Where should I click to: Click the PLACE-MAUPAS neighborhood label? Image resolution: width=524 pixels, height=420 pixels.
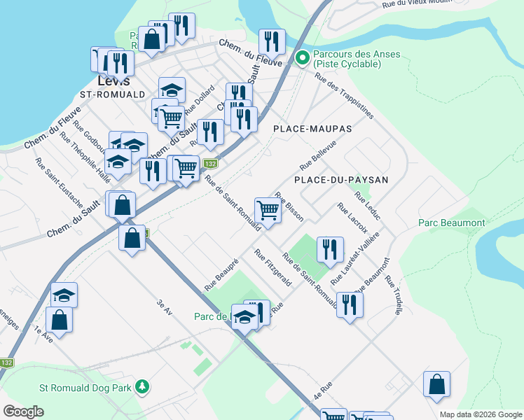click(312, 129)
